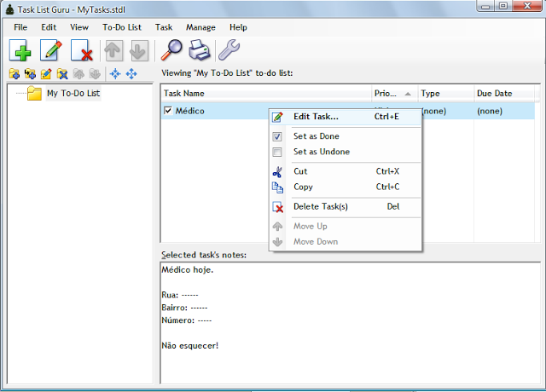Toggle the Médico task checkbox
This screenshot has width=546, height=392.
168,111
